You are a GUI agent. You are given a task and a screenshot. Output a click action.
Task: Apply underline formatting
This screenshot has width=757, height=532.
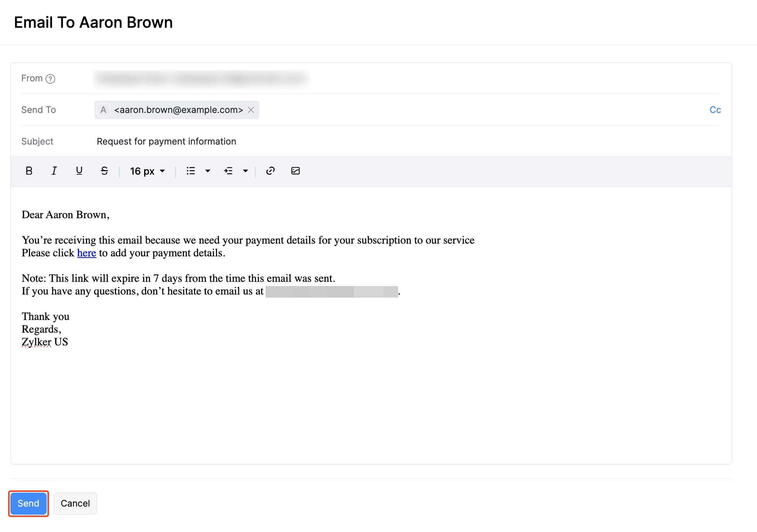click(x=79, y=171)
